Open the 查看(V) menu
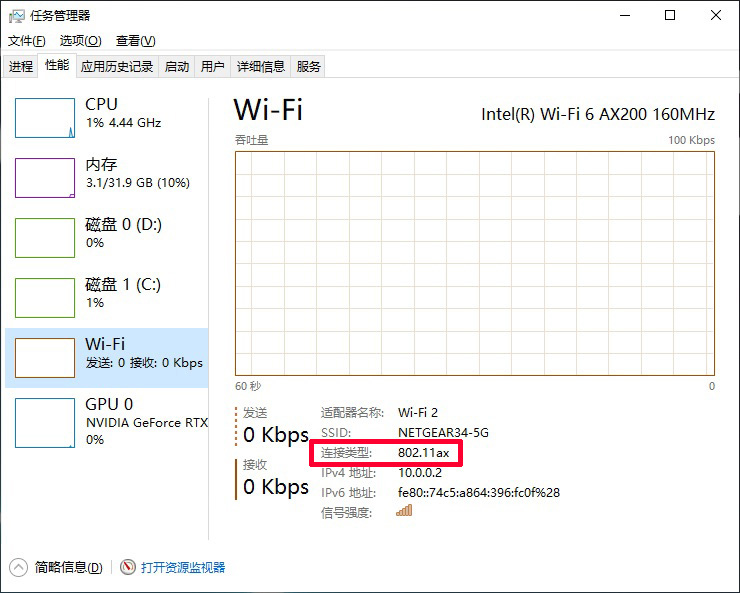 pyautogui.click(x=135, y=41)
